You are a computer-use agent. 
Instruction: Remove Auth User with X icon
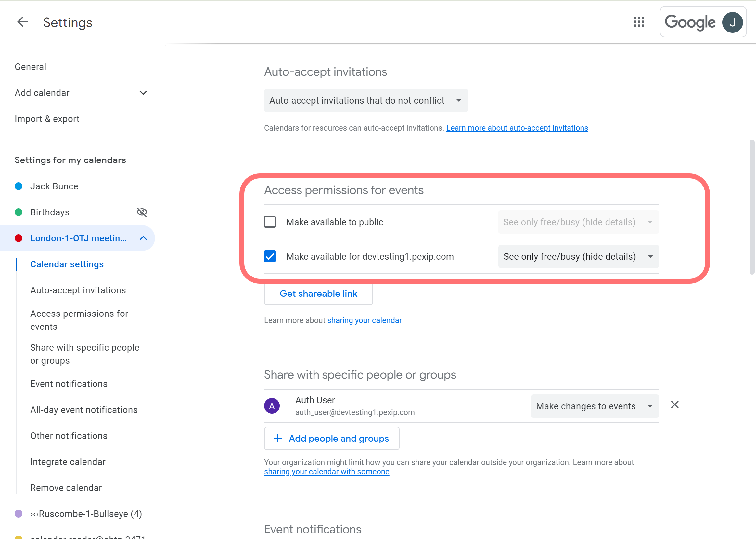(x=674, y=404)
